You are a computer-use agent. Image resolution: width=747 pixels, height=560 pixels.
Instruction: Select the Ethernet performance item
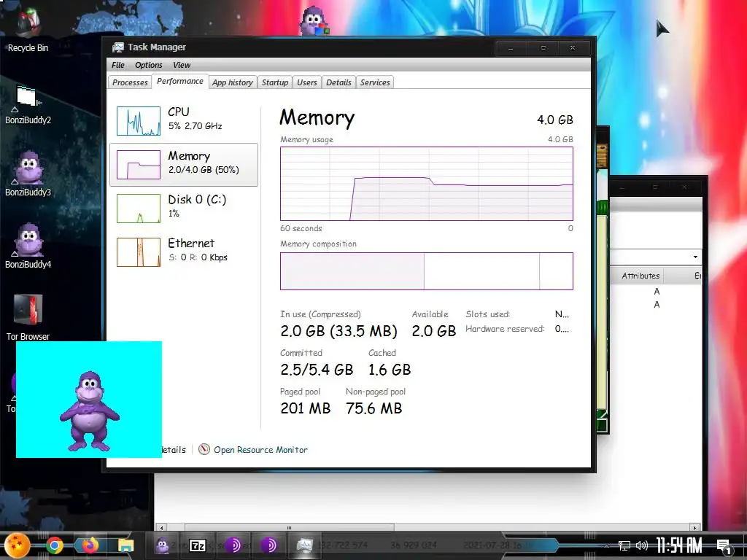coord(184,252)
